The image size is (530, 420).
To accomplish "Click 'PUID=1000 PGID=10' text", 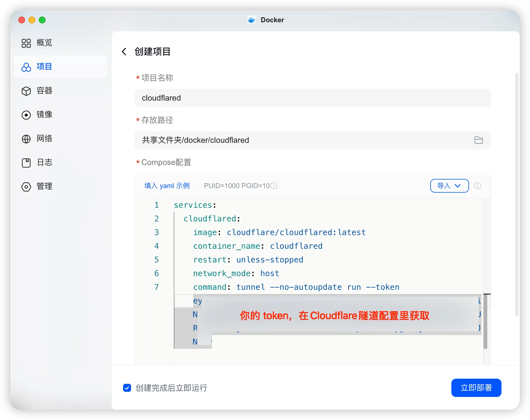I will click(x=237, y=186).
